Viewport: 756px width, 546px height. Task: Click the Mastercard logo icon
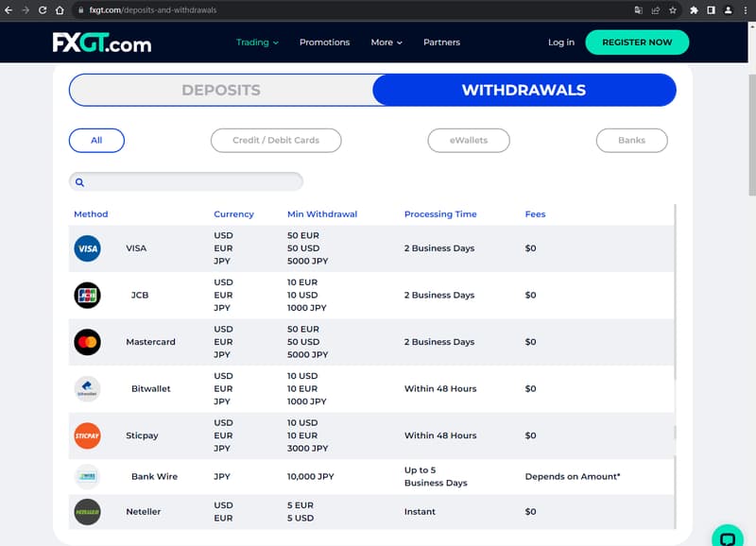pyautogui.click(x=87, y=342)
